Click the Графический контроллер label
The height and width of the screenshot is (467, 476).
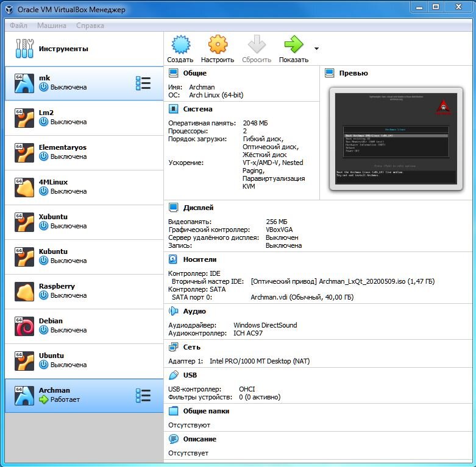click(x=209, y=230)
